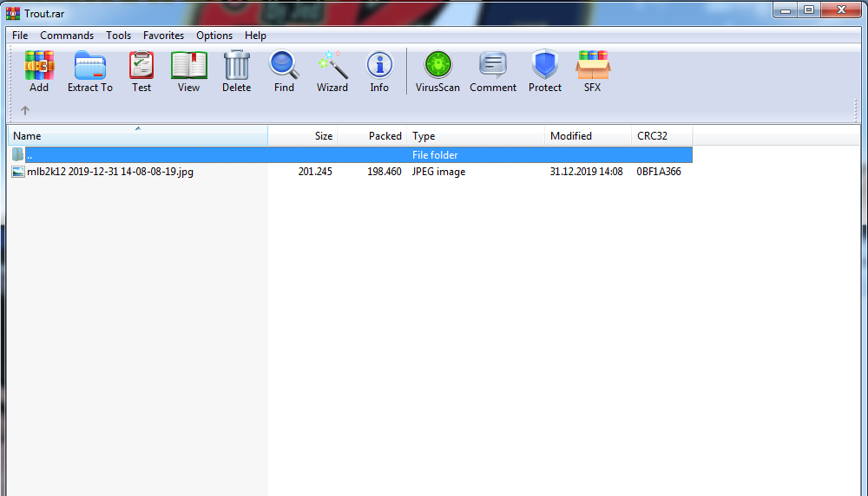
Task: Close the Trout.rar window
Action: click(x=841, y=10)
